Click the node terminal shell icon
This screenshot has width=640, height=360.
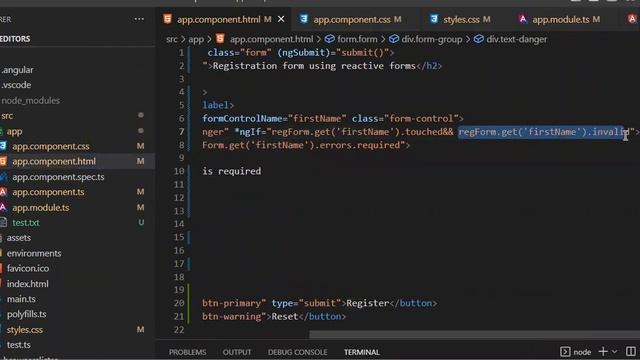point(565,351)
